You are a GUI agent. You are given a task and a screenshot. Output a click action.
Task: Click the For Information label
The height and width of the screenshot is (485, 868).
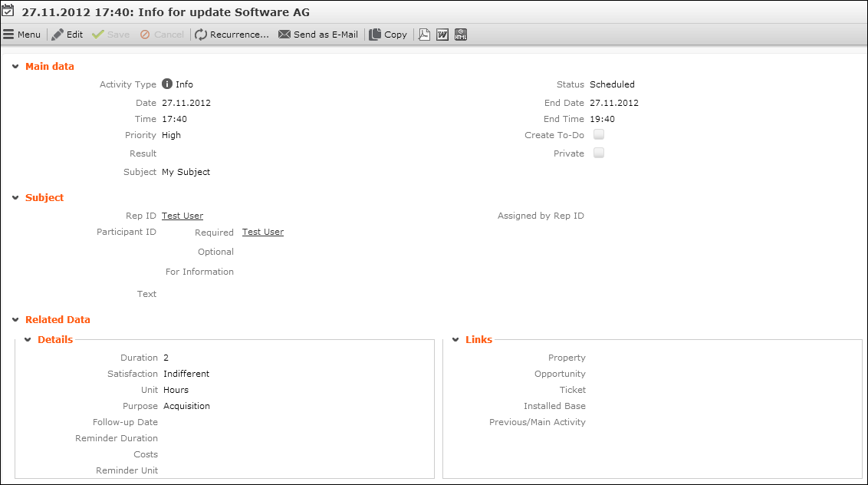coord(199,272)
